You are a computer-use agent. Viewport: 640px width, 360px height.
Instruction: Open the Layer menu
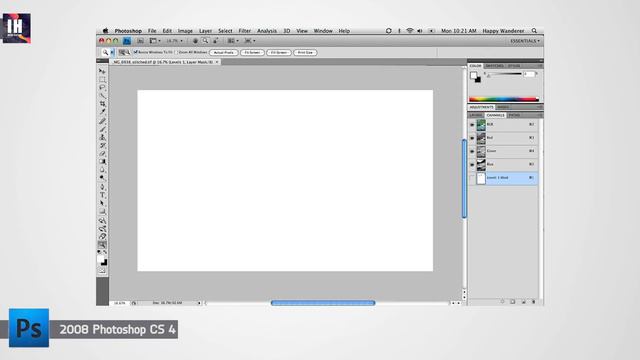click(x=205, y=31)
